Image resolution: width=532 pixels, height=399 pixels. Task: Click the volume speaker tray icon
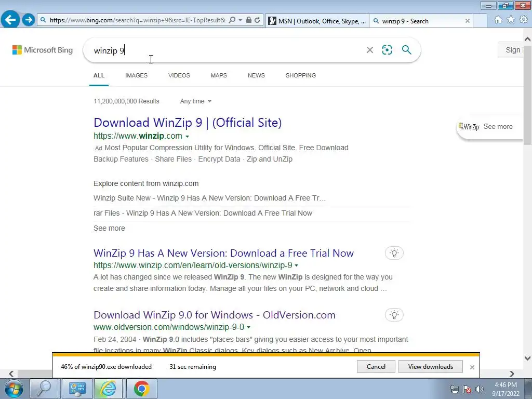pos(480,389)
